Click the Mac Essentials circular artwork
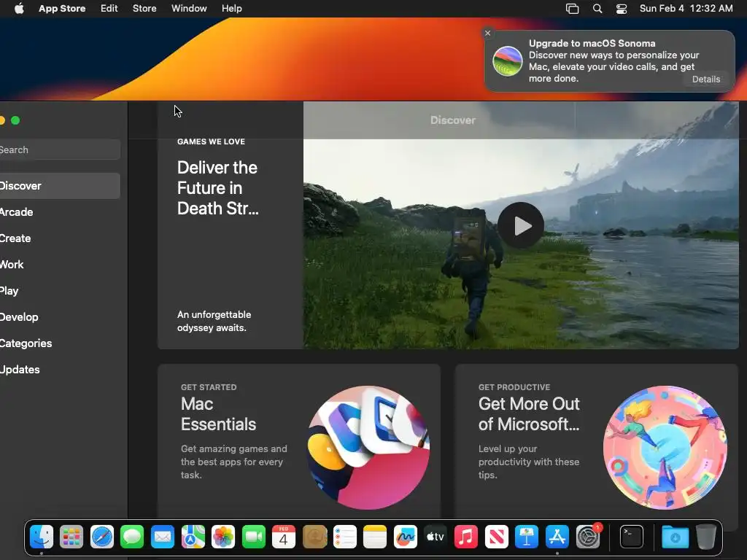The height and width of the screenshot is (560, 747). point(368,447)
